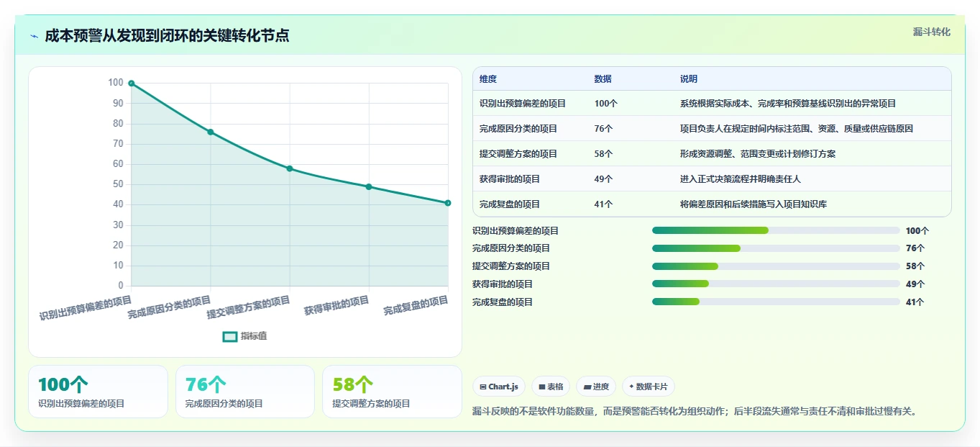
Task: Click the chart data point at value 58
Action: tap(290, 168)
